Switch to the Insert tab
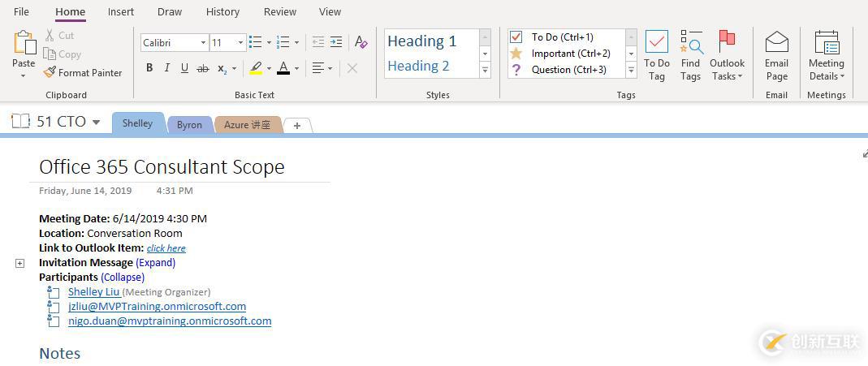Screen dimensions: 868x366 (121, 11)
